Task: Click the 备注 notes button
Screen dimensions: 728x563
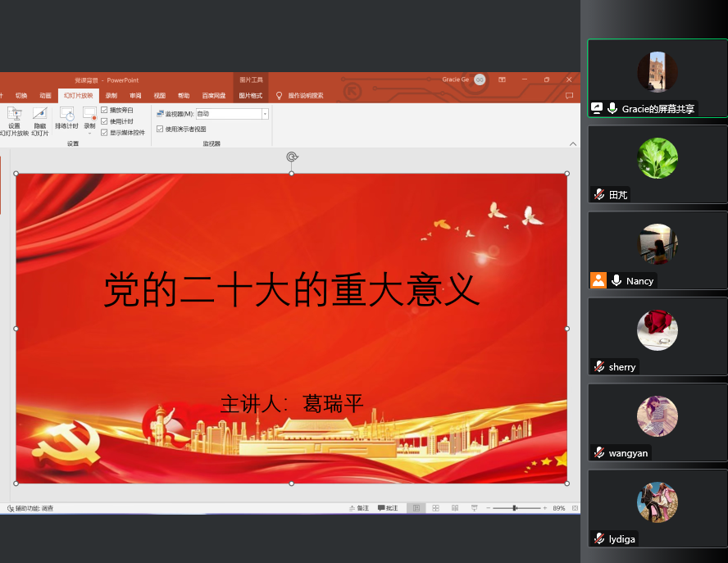Action: pyautogui.click(x=357, y=508)
